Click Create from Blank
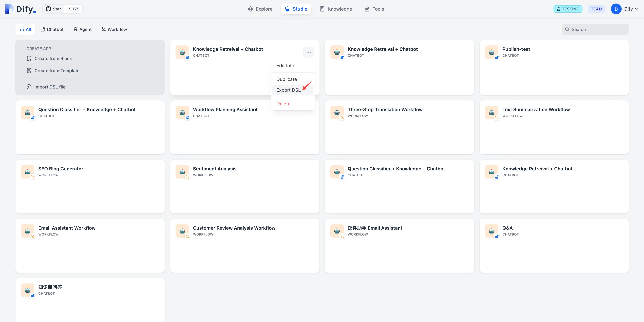Viewport: 644px width, 322px height. pyautogui.click(x=53, y=59)
